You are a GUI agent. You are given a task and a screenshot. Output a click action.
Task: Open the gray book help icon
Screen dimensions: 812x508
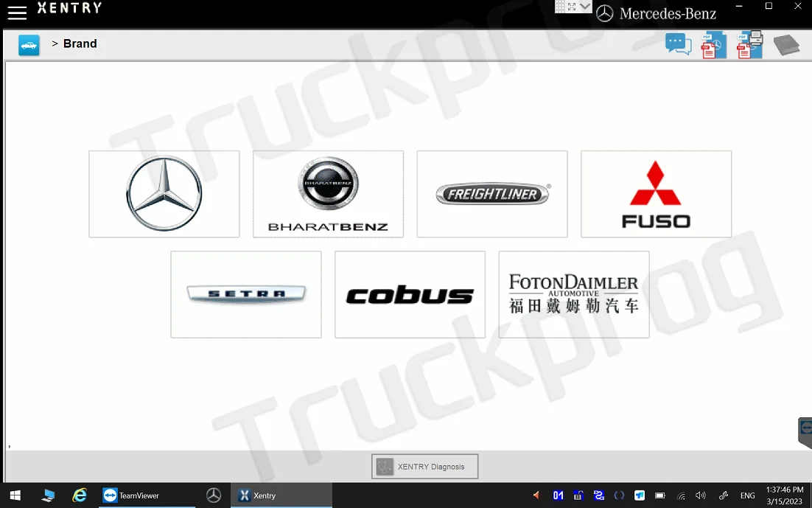(787, 45)
